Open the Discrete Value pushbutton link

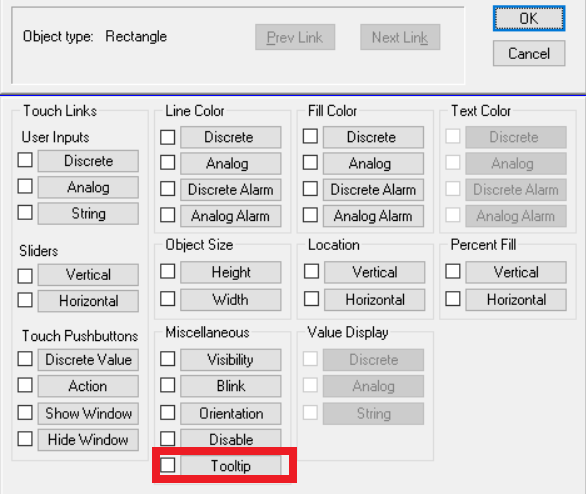pyautogui.click(x=88, y=360)
